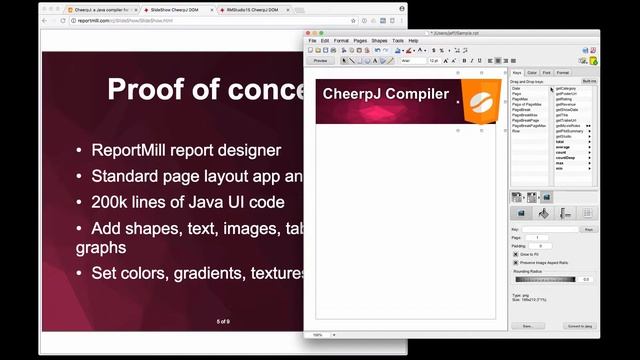This screenshot has width=640, height=360.
Task: Toggle Underline text formatting
Action: (480, 61)
